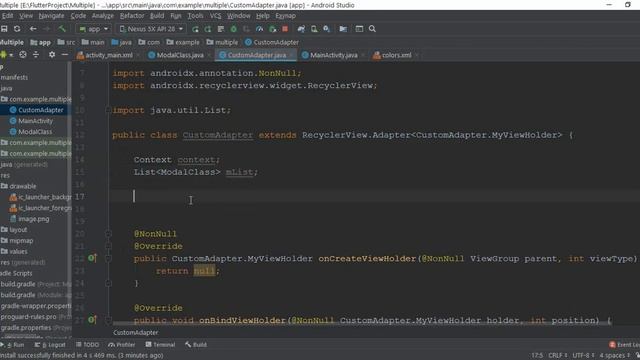Open the Edit menu
Viewport: 640px width, 360px height.
click(x=7, y=16)
